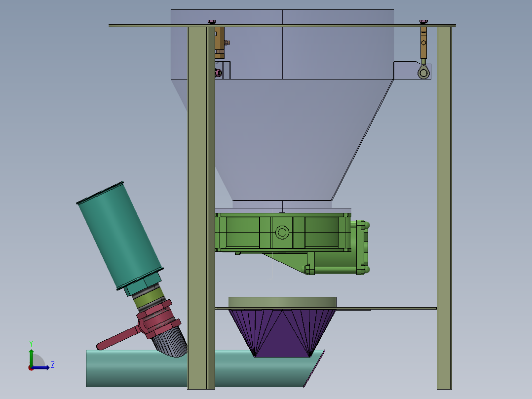Click the circular shaft on green valve
The height and width of the screenshot is (399, 532).
point(282,233)
